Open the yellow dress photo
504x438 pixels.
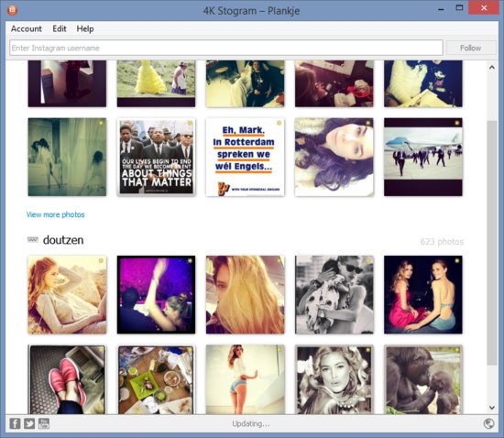156,83
